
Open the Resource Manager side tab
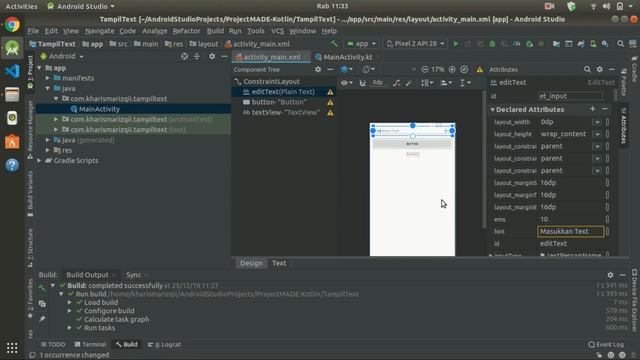coord(30,130)
